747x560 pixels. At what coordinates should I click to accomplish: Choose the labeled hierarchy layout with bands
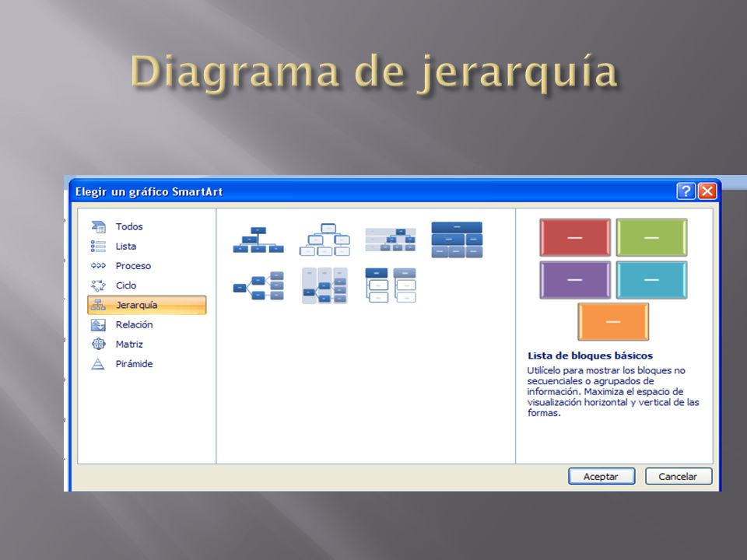pos(391,240)
